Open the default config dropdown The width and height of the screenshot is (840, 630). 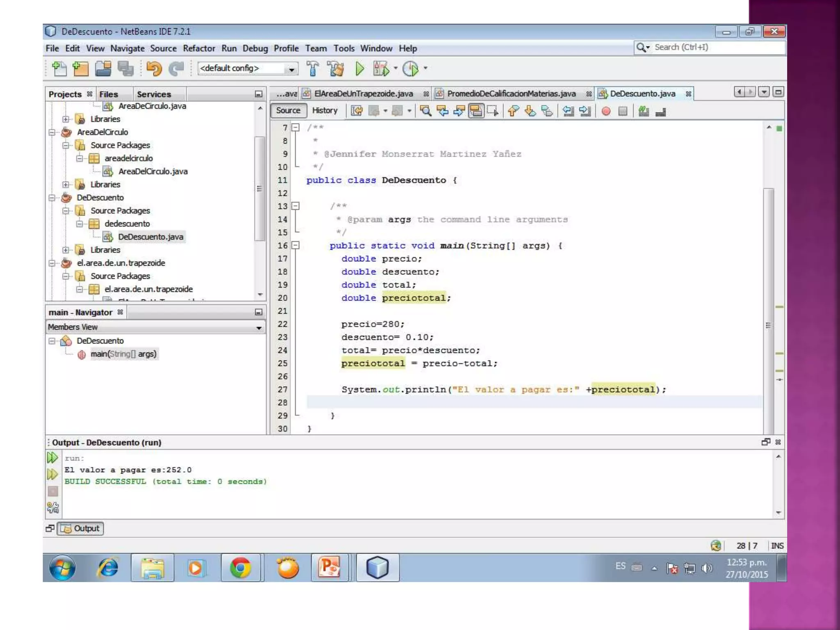pos(291,69)
